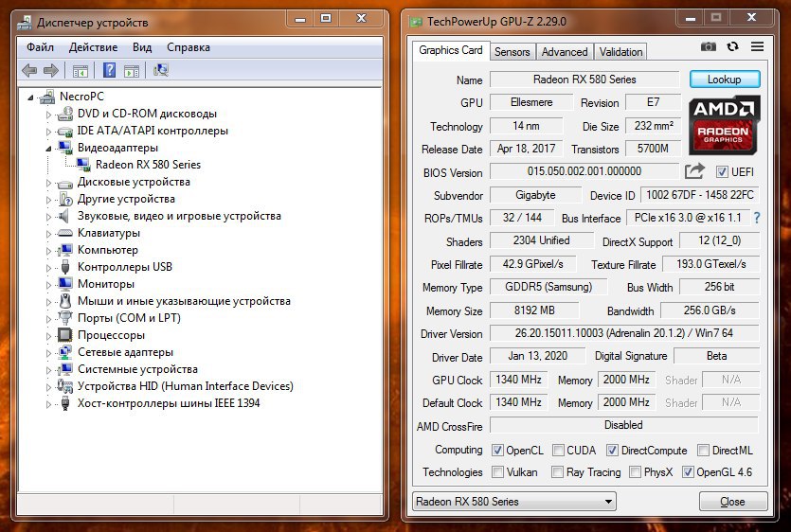Toggle the UEFI checkbox
Viewport: 791px width, 532px height.
pos(722,172)
